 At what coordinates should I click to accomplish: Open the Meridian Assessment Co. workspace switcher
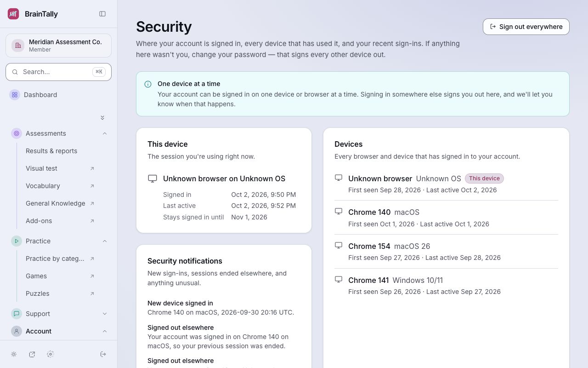pyautogui.click(x=58, y=46)
